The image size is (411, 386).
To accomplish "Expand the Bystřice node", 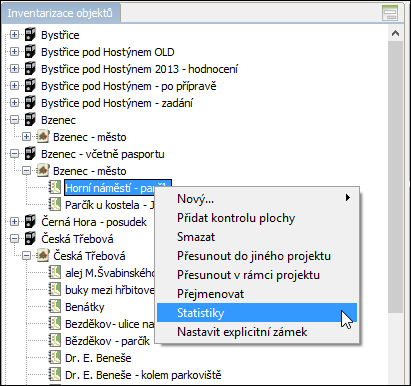I will (14, 34).
